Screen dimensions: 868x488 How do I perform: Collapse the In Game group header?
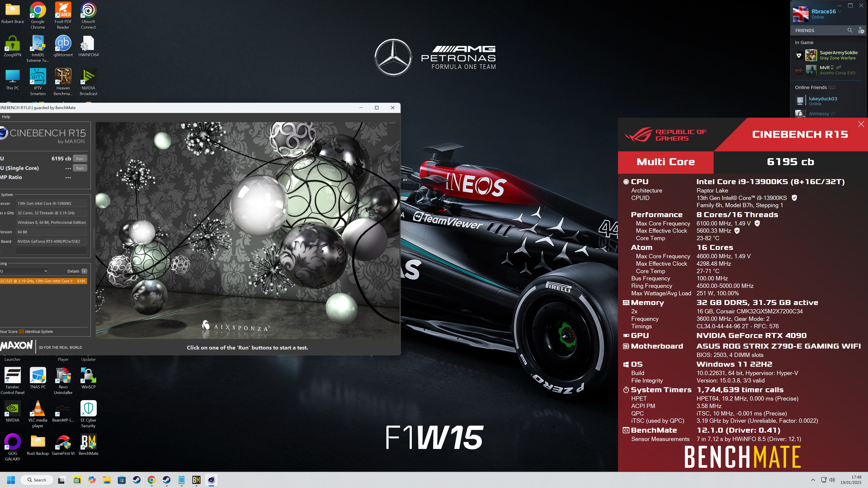tap(804, 42)
